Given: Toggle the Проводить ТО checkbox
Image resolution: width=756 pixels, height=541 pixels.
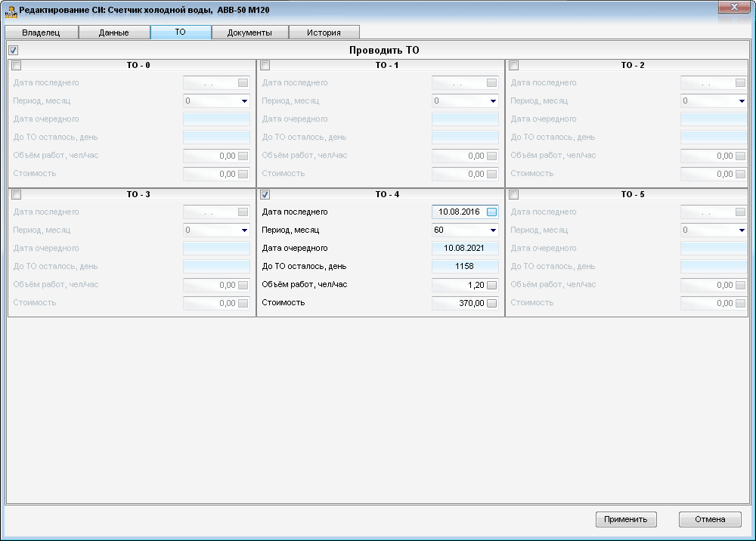Looking at the screenshot, I should 13,50.
